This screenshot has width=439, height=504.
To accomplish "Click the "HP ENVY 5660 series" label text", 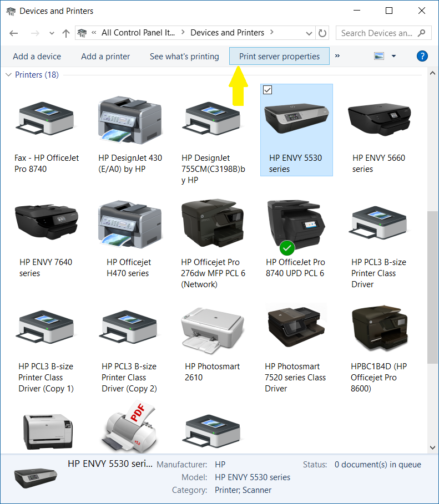I will click(x=379, y=163).
